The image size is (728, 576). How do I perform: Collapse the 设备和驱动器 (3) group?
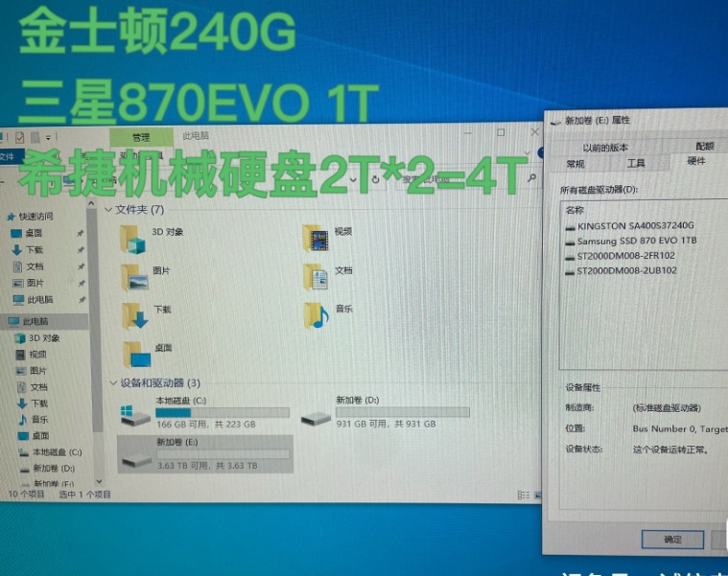113,383
